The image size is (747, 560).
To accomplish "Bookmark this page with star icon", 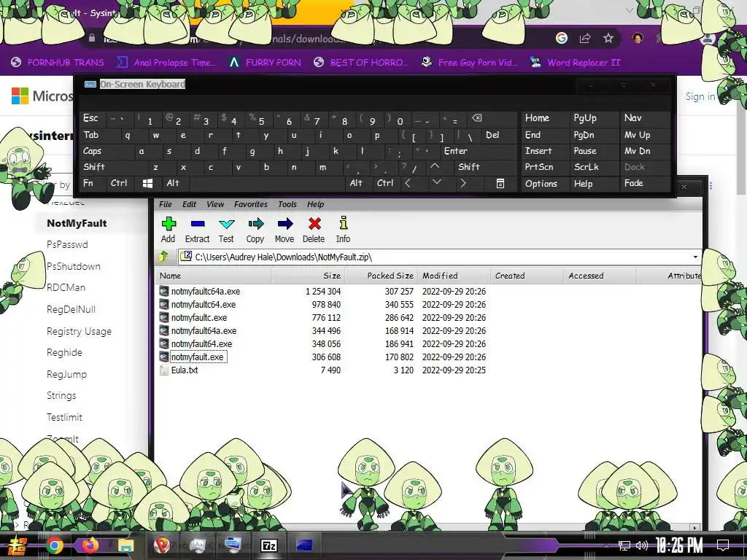I will click(608, 38).
